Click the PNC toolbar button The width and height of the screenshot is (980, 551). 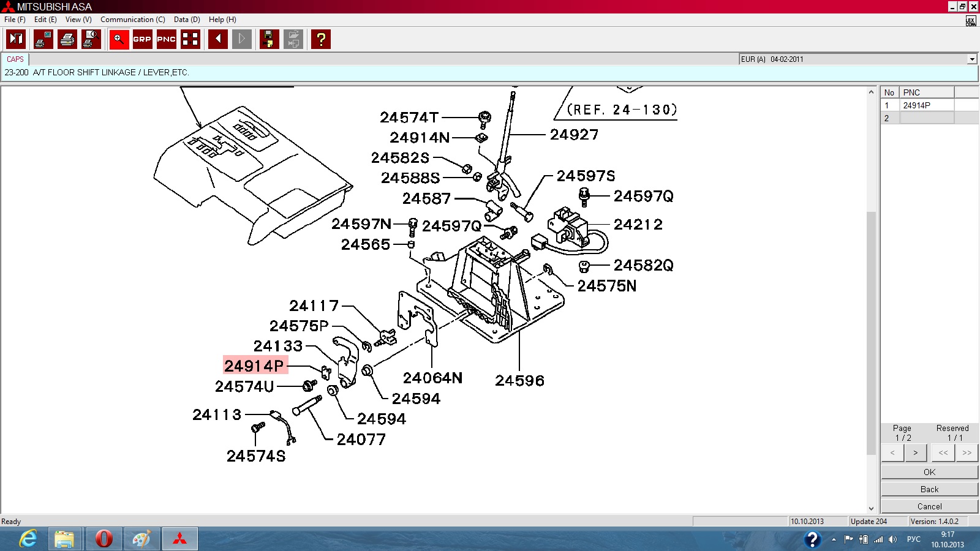click(x=166, y=39)
